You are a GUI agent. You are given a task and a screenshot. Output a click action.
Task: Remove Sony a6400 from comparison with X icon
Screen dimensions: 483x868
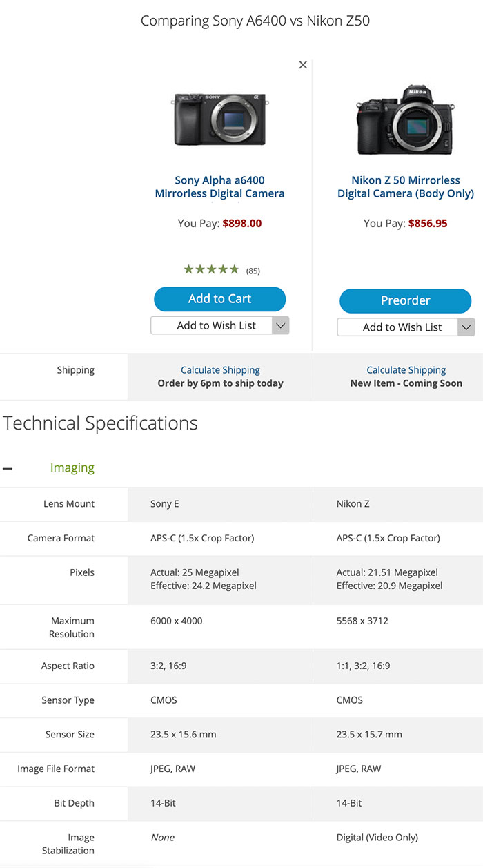pos(303,65)
